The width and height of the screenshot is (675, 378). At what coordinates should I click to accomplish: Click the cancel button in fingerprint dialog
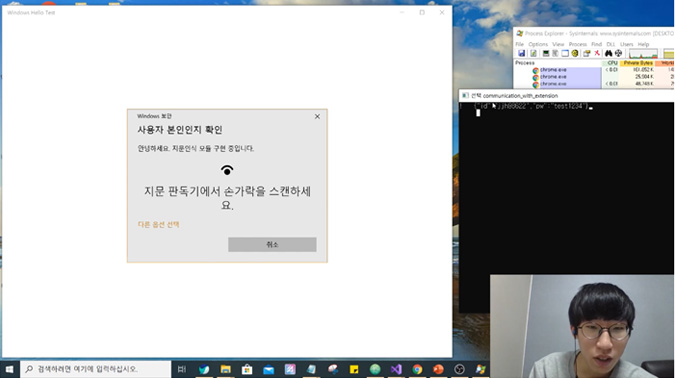[x=272, y=245]
